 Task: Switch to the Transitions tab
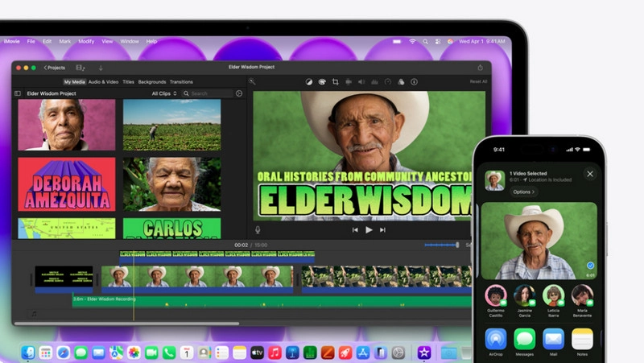[x=181, y=82]
